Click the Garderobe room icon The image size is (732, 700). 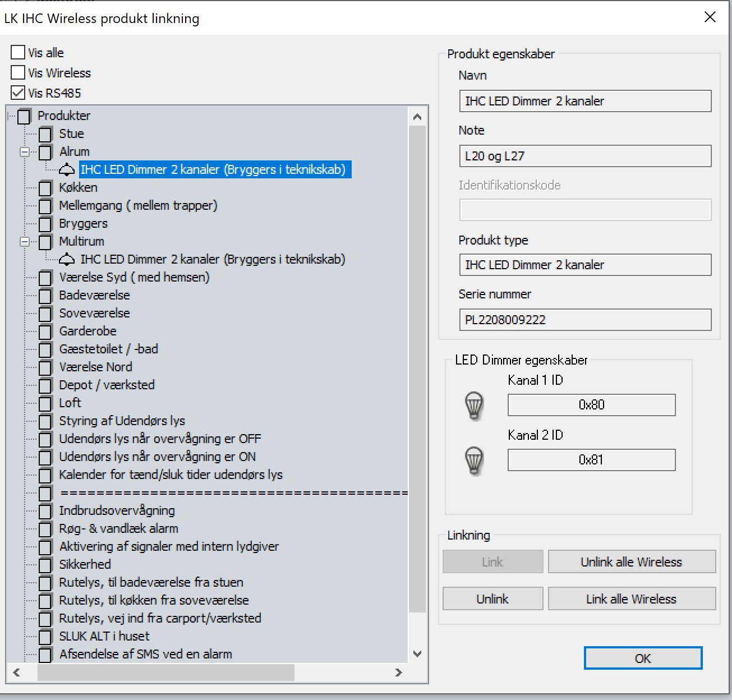45,331
